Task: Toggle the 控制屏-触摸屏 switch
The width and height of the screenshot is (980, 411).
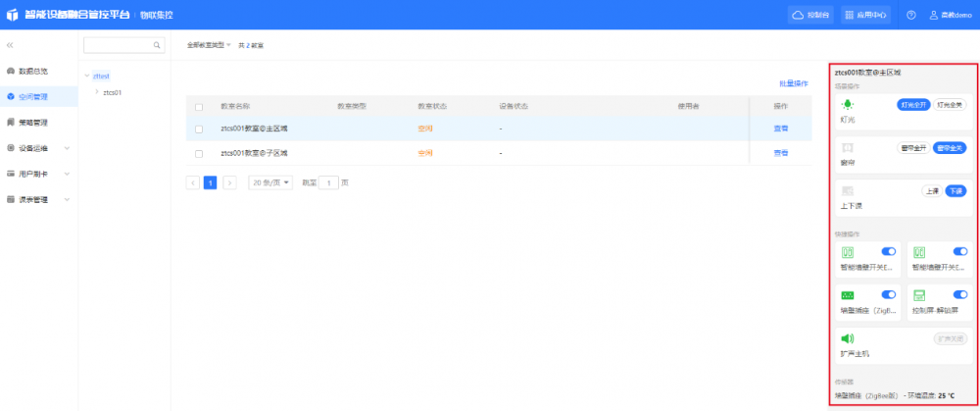Action: pyautogui.click(x=960, y=294)
